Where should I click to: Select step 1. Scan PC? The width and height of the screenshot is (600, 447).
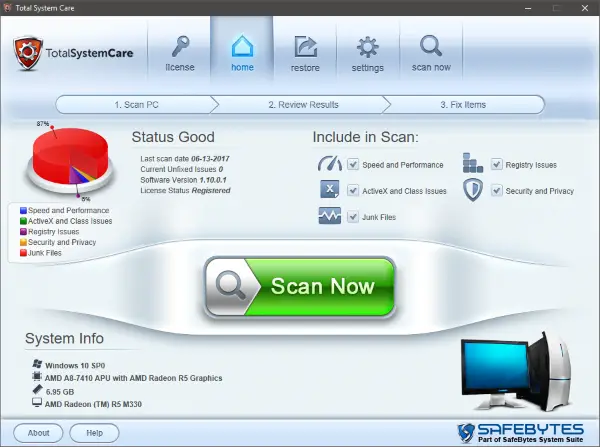click(x=137, y=104)
